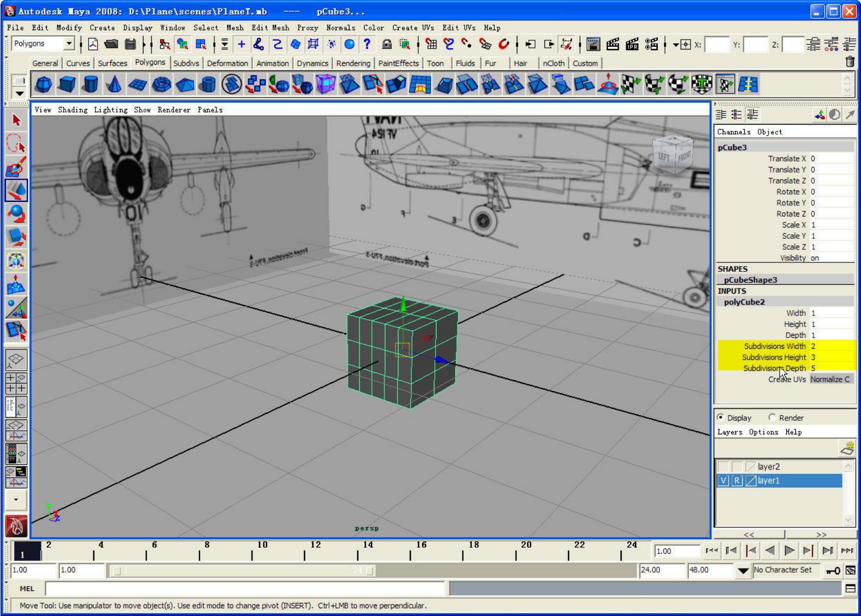
Task: Activate the Soft Modification tool
Action: click(16, 284)
